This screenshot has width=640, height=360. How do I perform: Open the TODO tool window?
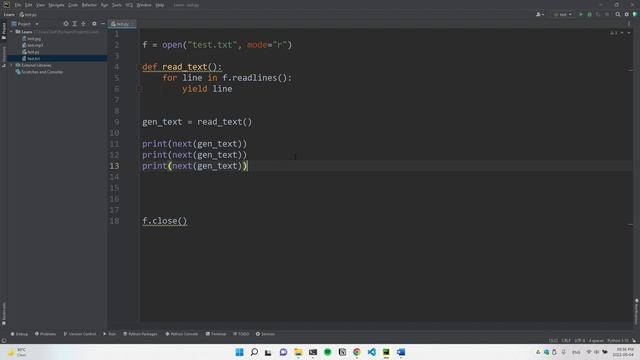coord(241,334)
